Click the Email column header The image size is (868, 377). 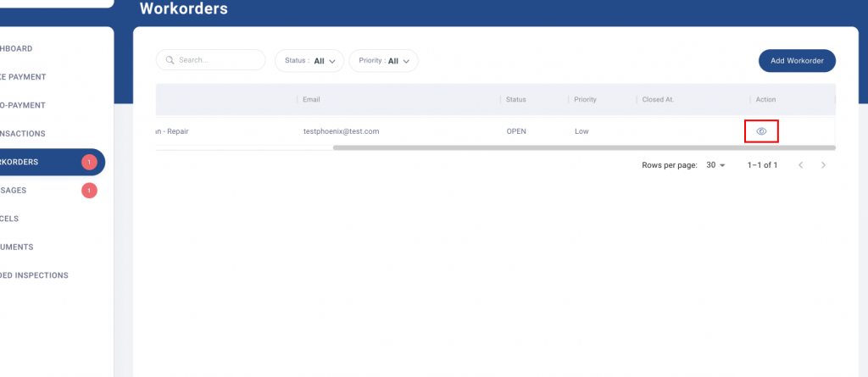pyautogui.click(x=312, y=100)
